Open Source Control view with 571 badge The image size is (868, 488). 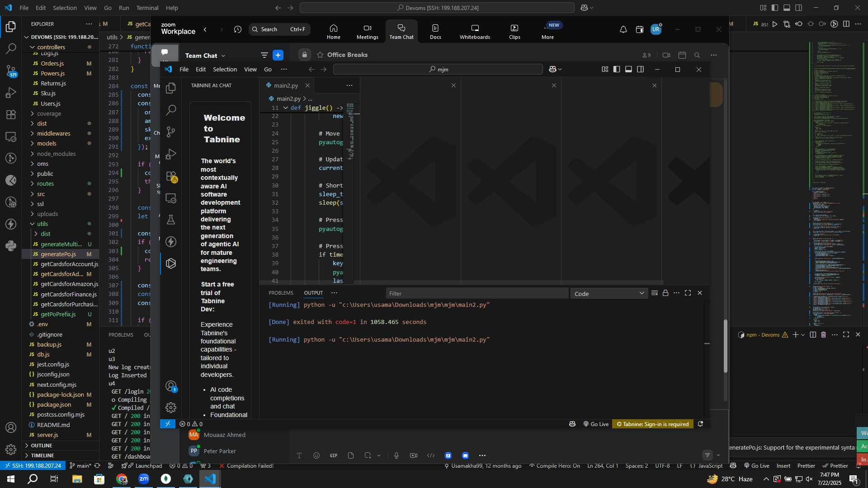click(11, 70)
